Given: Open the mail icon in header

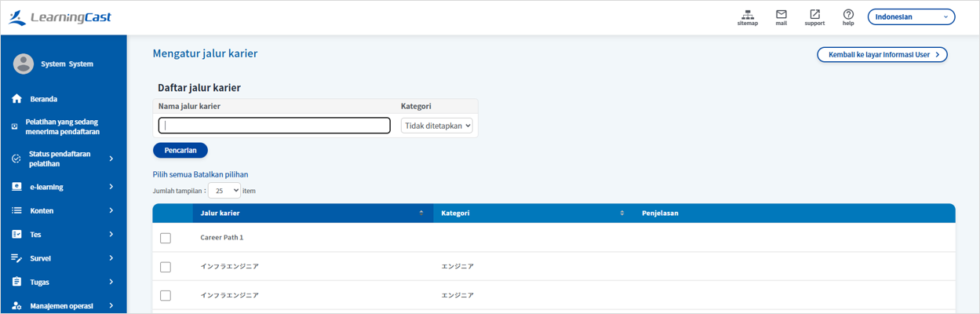Looking at the screenshot, I should click(781, 15).
